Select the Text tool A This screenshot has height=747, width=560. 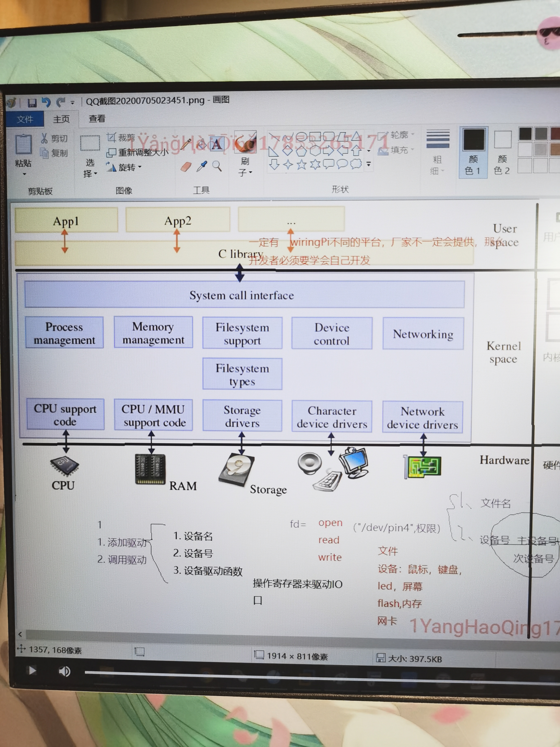(217, 144)
